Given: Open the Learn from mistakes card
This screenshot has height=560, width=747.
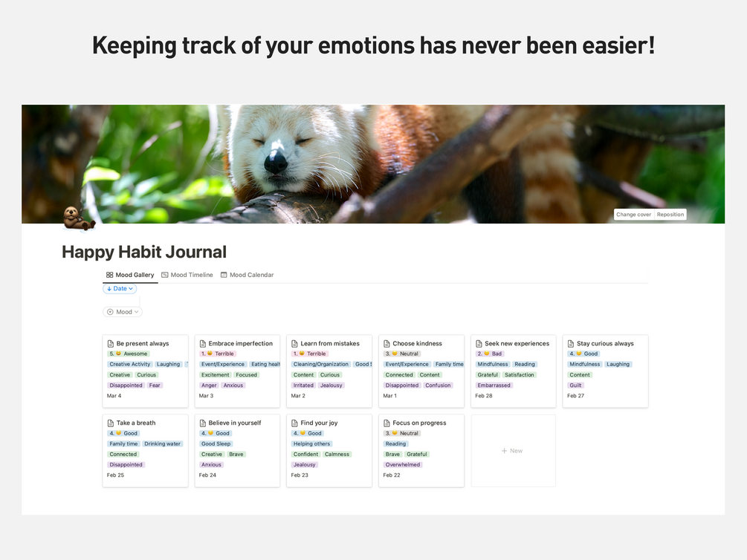Looking at the screenshot, I should (x=329, y=371).
